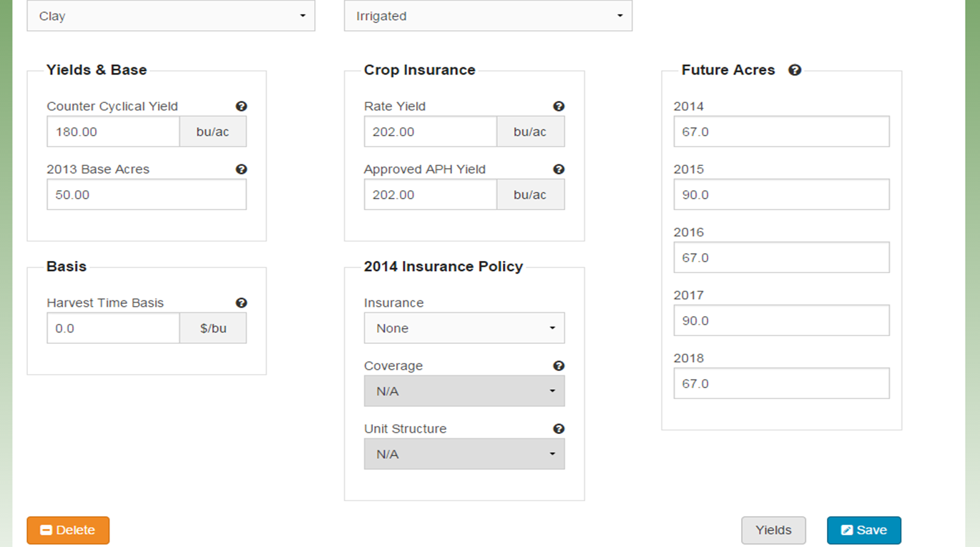Click help icon next to 2013 Base Acres
Screen dimensions: 980x547
tap(241, 169)
